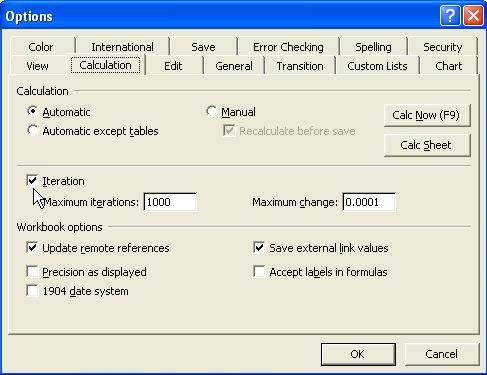487x375 pixels.
Task: Select the Calculation tab
Action: tap(105, 65)
